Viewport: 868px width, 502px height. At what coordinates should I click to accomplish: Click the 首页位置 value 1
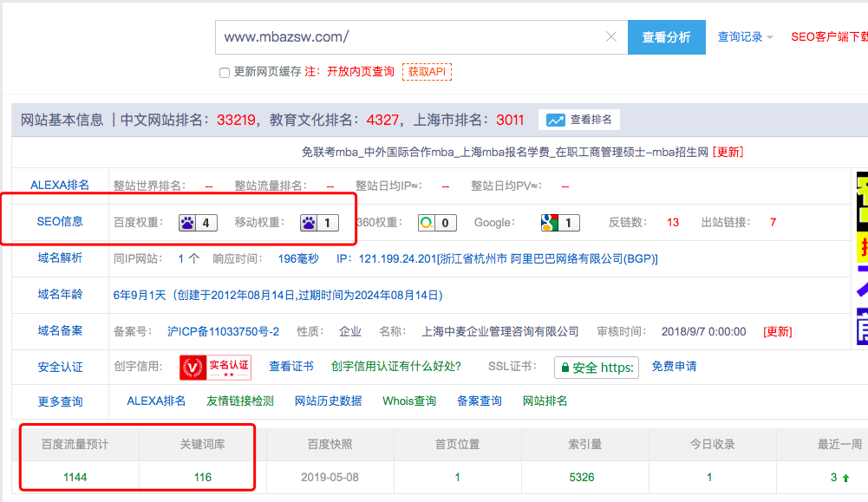[457, 478]
